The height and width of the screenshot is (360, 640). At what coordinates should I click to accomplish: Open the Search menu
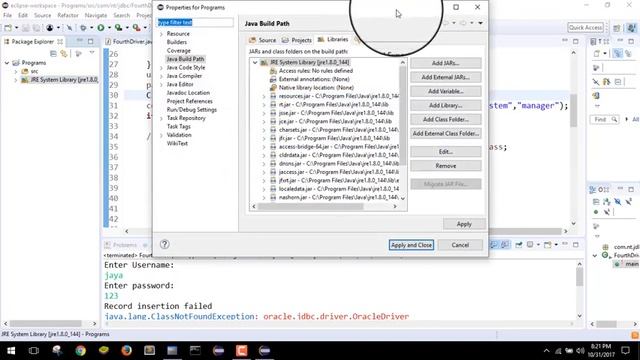click(122, 15)
